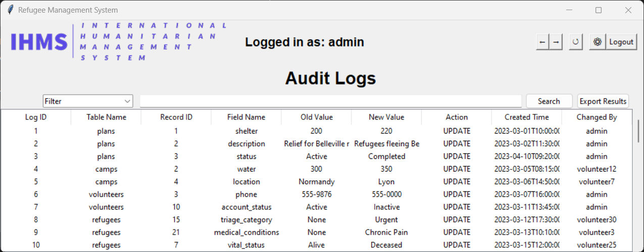Click the '555-9876' old phone value
This screenshot has height=252, width=644.
[x=317, y=194]
